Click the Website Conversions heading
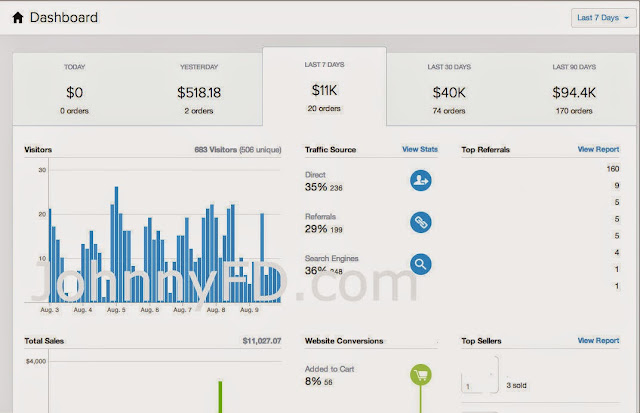The width and height of the screenshot is (640, 413). (344, 341)
